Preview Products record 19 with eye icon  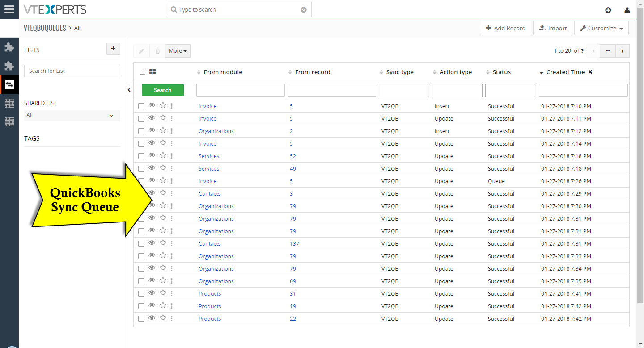pyautogui.click(x=152, y=306)
